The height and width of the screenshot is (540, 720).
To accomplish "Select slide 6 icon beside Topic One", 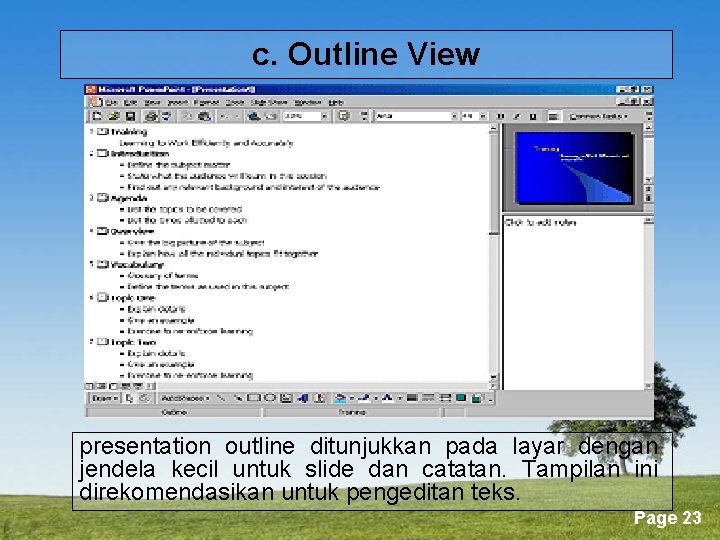I will point(102,298).
